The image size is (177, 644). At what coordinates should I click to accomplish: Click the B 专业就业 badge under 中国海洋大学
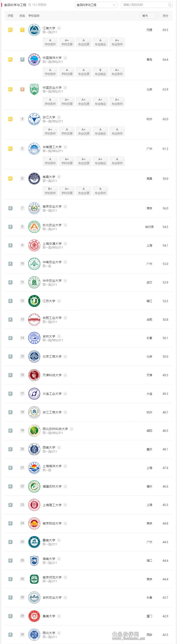tap(100, 72)
